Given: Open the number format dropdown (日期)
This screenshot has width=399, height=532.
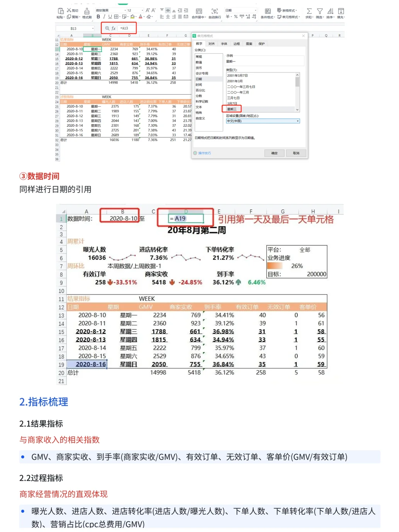Looking at the screenshot, I should (x=241, y=10).
